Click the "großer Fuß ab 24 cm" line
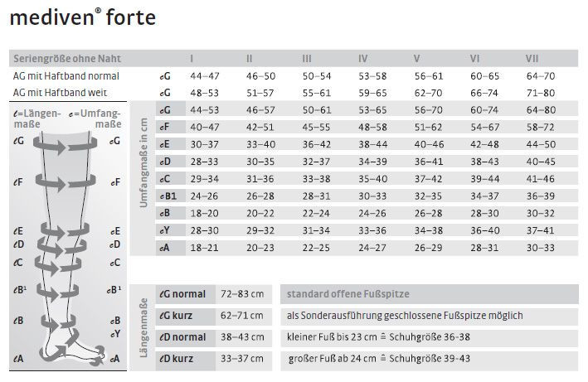Screen dimensions: 588x382 pos(379,359)
